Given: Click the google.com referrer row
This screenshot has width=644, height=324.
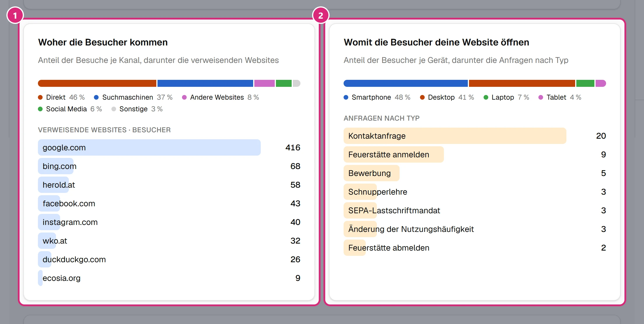Looking at the screenshot, I should click(169, 147).
